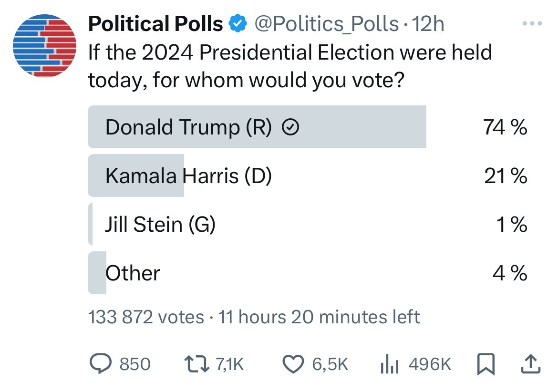Image resolution: width=558 pixels, height=392 pixels.
Task: Open the three-dot more options menu
Action: tap(532, 23)
